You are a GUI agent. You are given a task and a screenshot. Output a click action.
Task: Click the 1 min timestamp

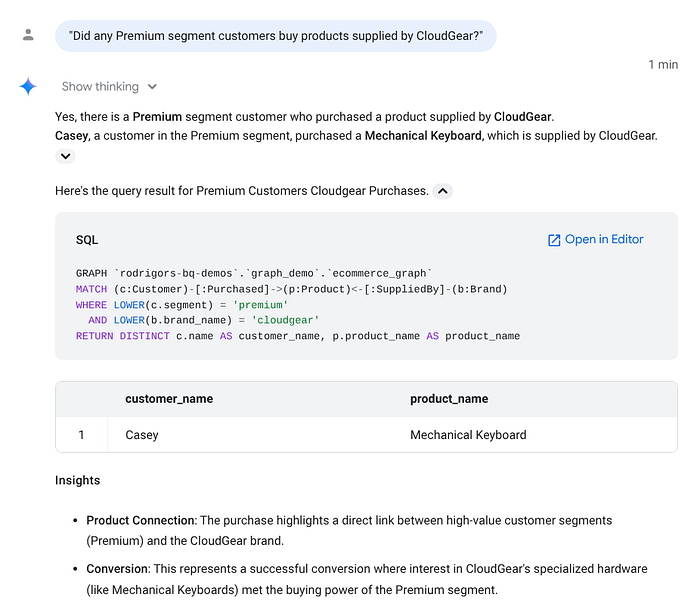(x=663, y=65)
